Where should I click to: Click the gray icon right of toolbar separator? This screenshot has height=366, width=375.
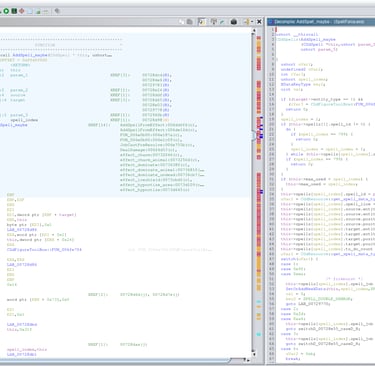[x=57, y=11]
